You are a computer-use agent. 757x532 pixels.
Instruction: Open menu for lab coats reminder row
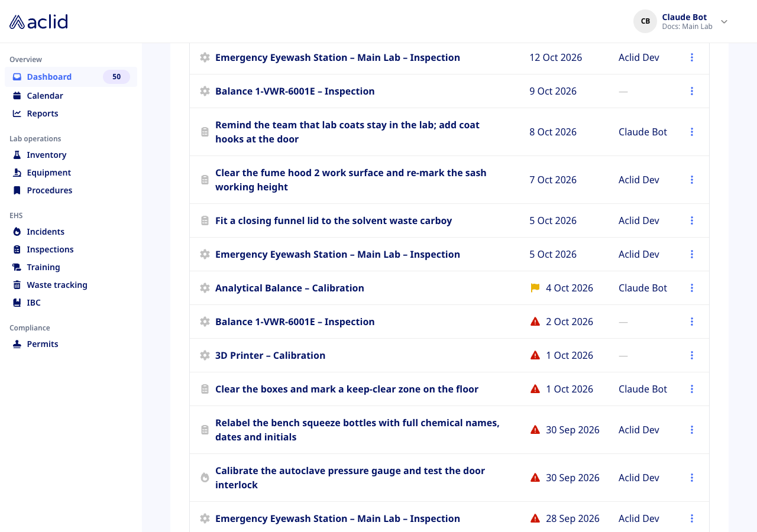[692, 132]
